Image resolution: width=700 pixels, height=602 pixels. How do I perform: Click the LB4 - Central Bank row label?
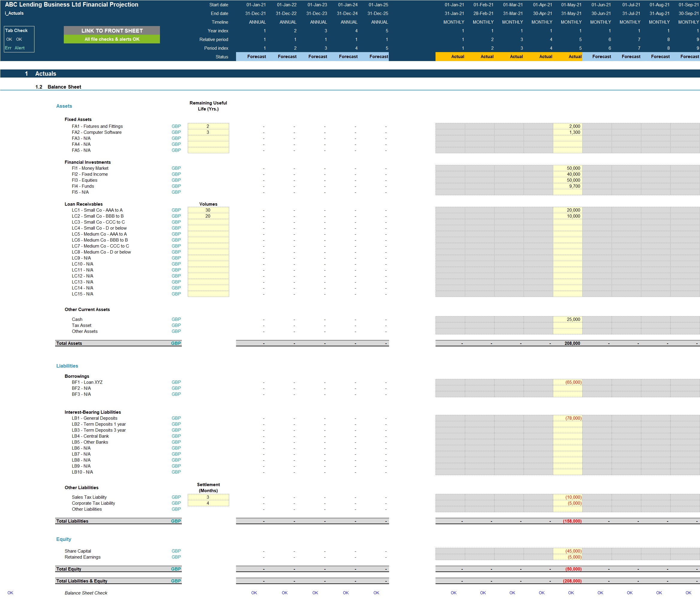pyautogui.click(x=90, y=436)
